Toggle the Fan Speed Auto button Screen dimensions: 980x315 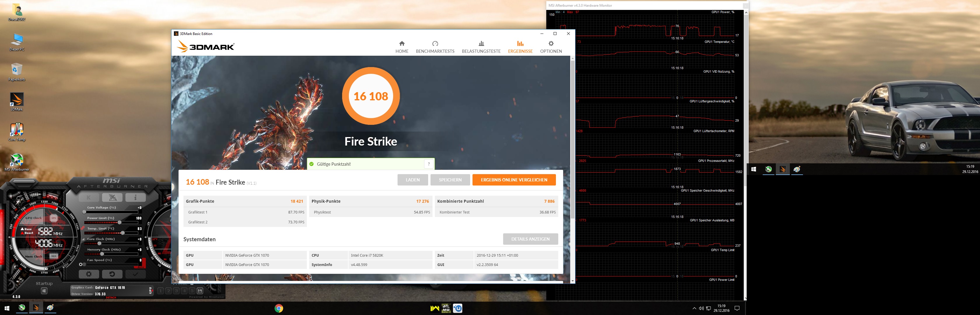coord(140,267)
